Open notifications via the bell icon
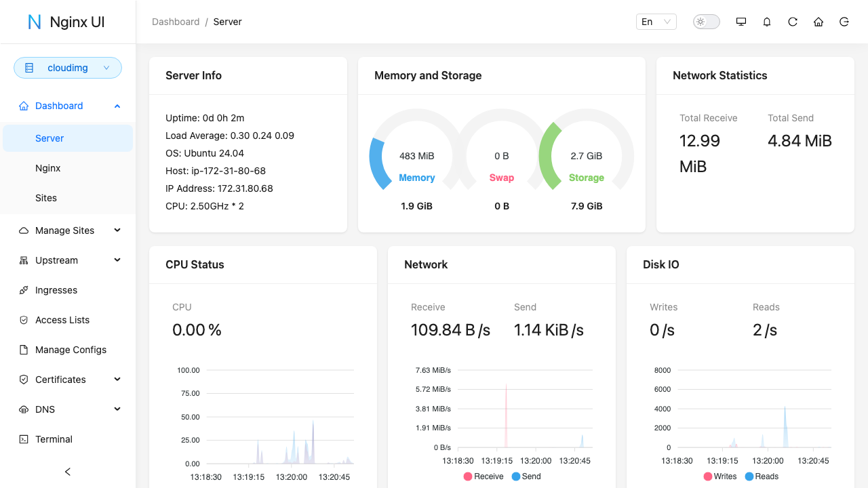 click(767, 22)
